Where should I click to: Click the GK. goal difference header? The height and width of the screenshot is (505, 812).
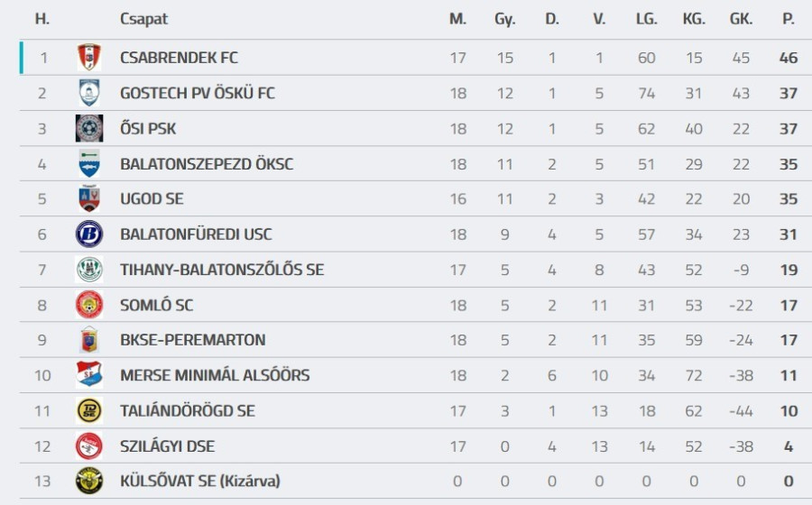741,19
